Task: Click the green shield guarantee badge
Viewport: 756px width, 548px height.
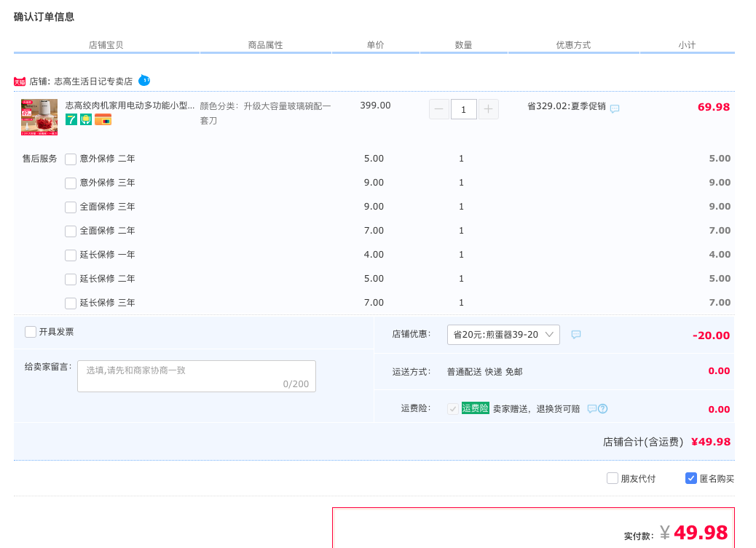Action: click(86, 119)
